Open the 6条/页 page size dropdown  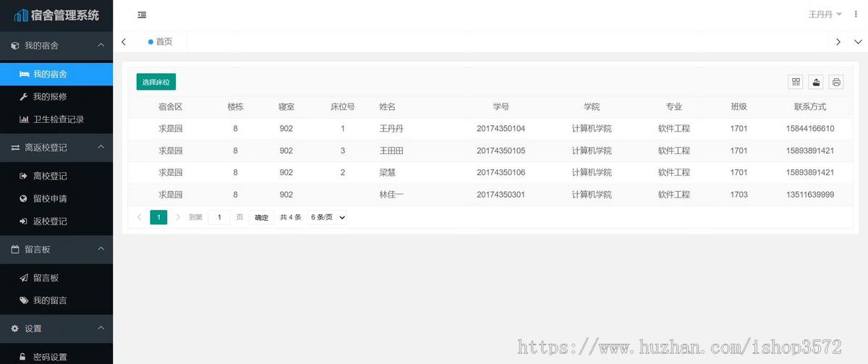tap(327, 217)
